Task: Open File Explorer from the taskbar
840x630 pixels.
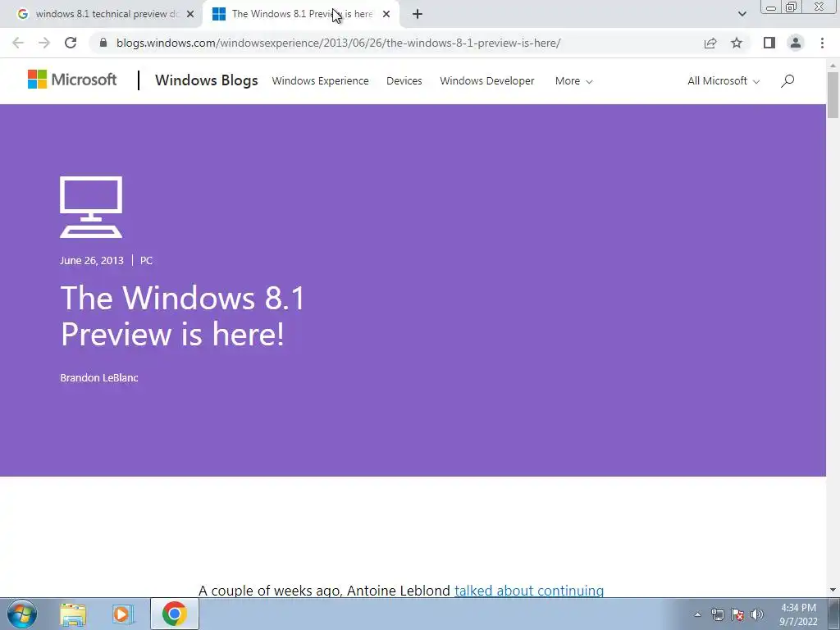Action: point(73,614)
